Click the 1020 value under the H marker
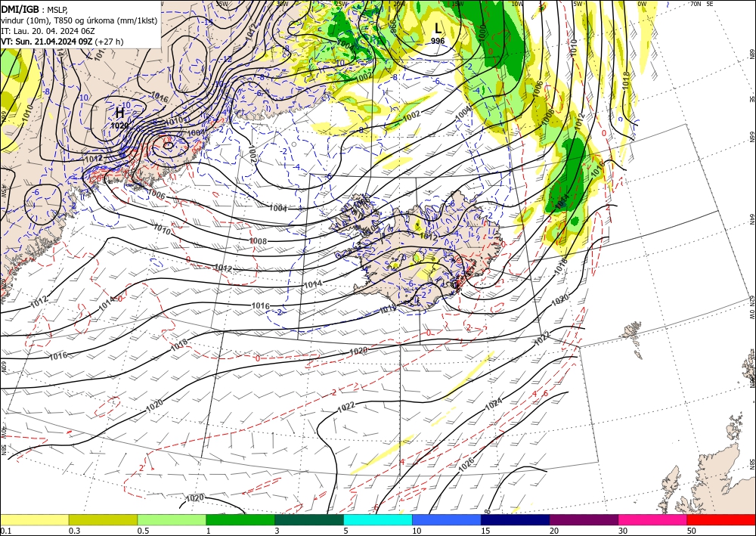Viewport: 756px width, 536px height. click(119, 125)
